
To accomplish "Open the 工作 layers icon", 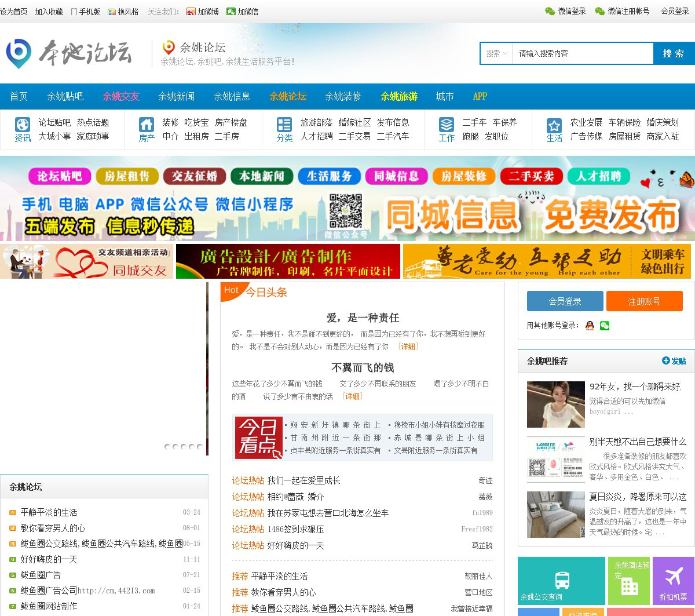I will click(447, 125).
